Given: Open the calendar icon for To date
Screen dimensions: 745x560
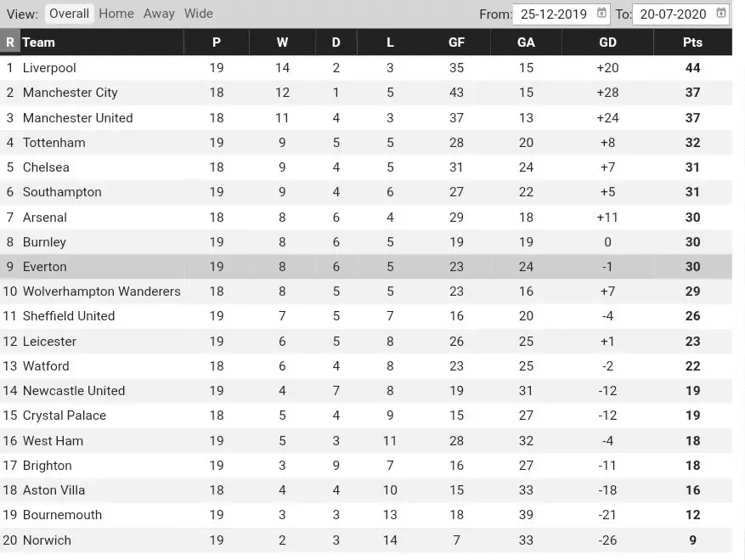Looking at the screenshot, I should pos(721,13).
